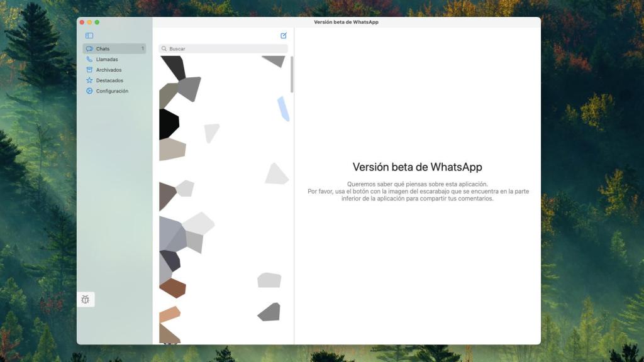Click the heading Versión beta de WhatsApp
The width and height of the screenshot is (644, 362).
[x=418, y=167]
